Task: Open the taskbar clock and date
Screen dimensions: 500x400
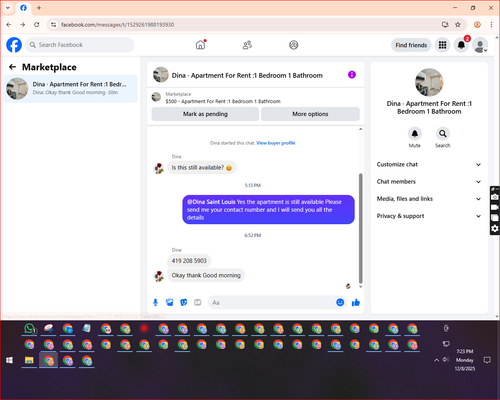Action: [x=465, y=360]
